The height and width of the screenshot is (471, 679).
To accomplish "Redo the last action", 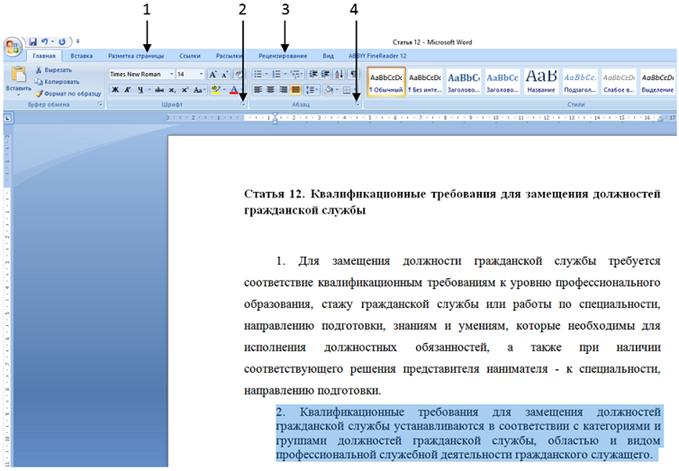I will coord(62,42).
